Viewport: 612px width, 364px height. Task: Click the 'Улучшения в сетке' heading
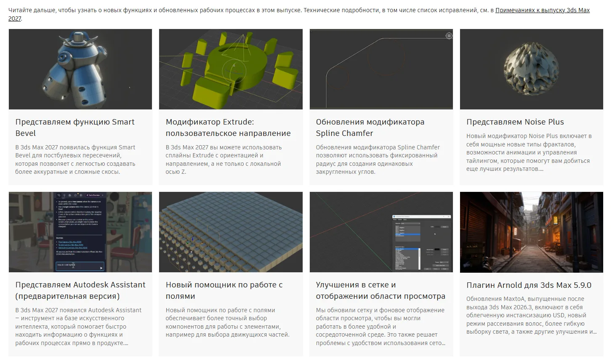pos(381,290)
